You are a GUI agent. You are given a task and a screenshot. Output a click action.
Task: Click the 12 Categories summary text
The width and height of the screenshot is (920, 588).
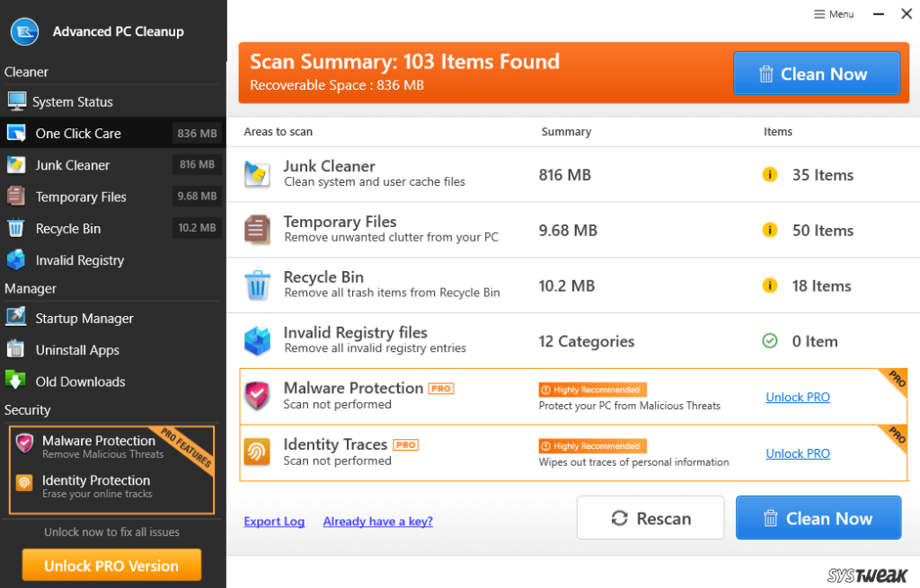pyautogui.click(x=586, y=341)
